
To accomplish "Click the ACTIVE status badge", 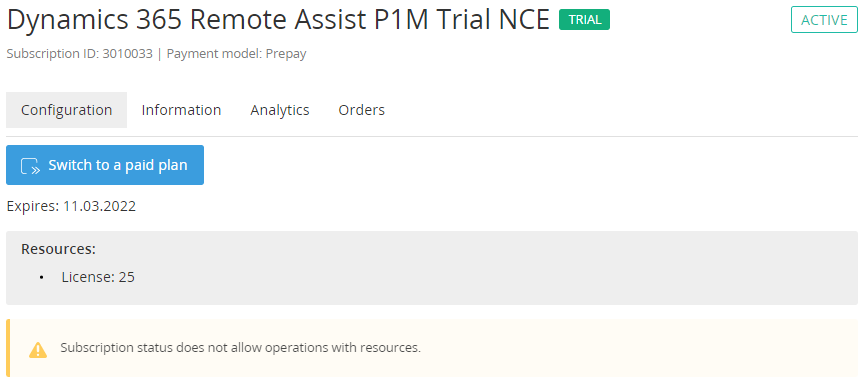I will click(824, 20).
